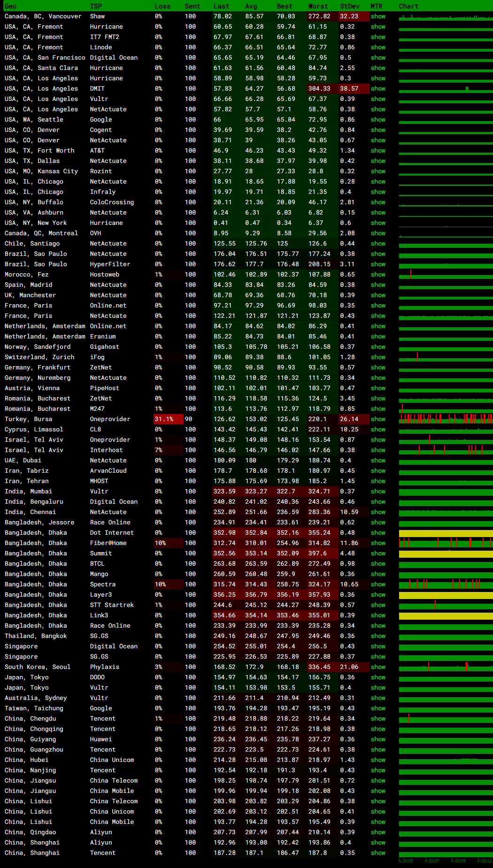Open show link for Dhaka Fiber@Home
Viewport: 493px width, 868px height.
tap(378, 543)
